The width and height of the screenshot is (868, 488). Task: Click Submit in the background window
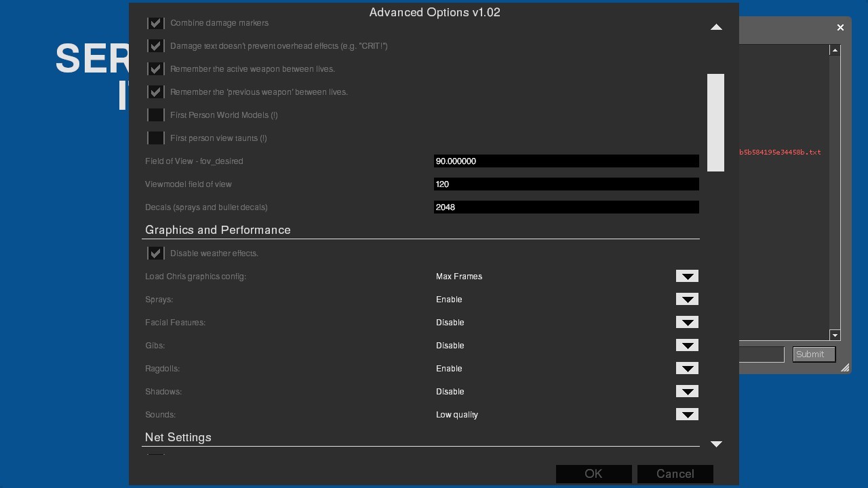[814, 354]
